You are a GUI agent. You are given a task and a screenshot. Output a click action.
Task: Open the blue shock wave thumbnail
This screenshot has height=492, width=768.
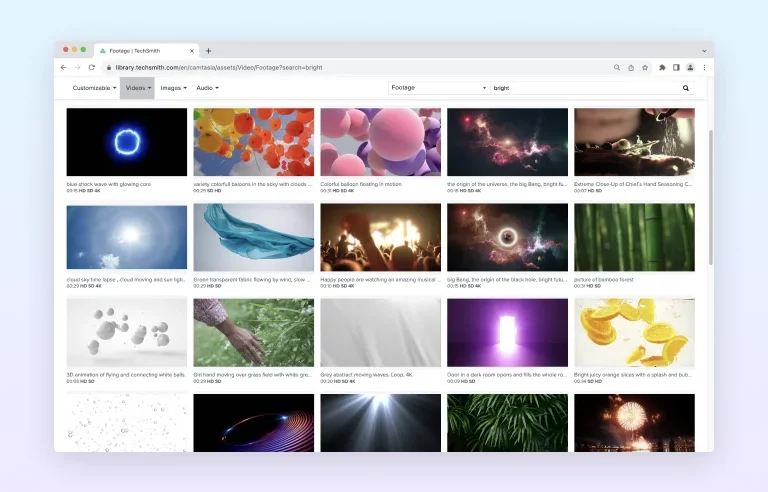point(127,142)
